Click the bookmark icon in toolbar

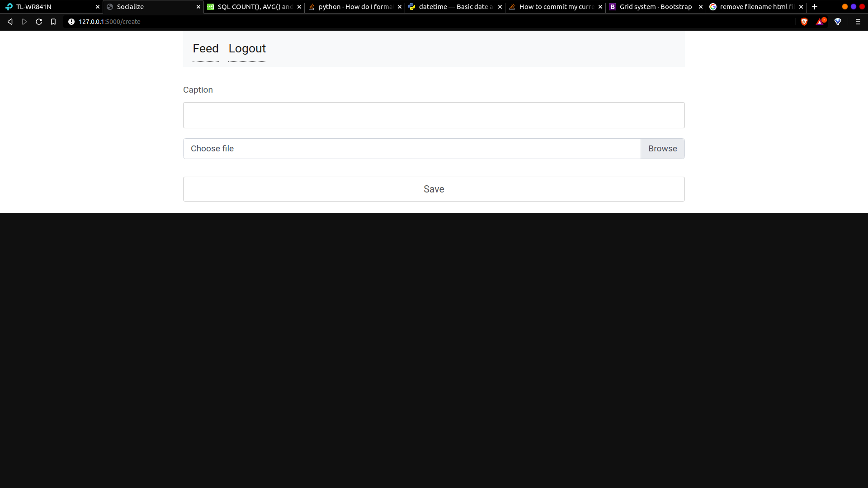[53, 22]
